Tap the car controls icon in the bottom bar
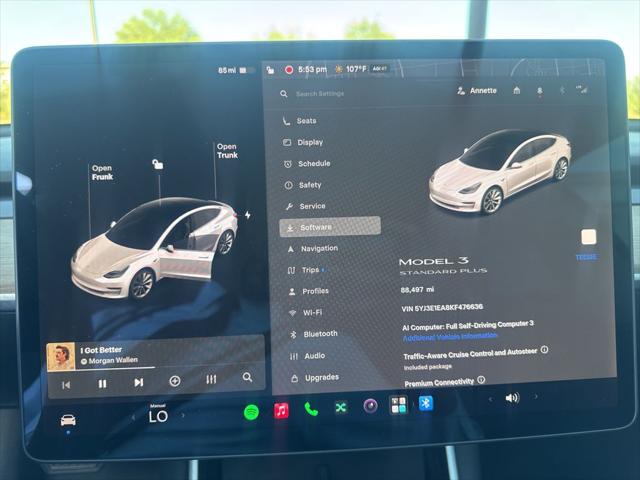 click(x=68, y=420)
